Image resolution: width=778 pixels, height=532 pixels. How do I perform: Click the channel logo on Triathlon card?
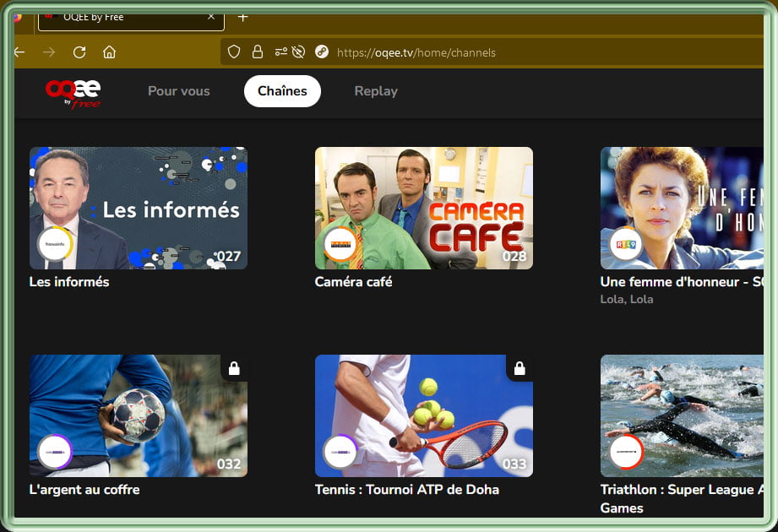[x=626, y=452]
